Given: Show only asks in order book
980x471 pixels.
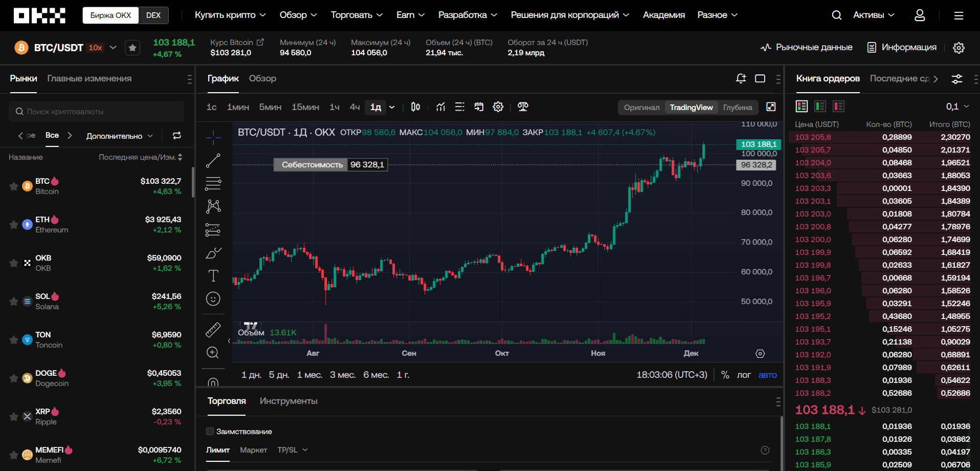Looking at the screenshot, I should coord(839,106).
